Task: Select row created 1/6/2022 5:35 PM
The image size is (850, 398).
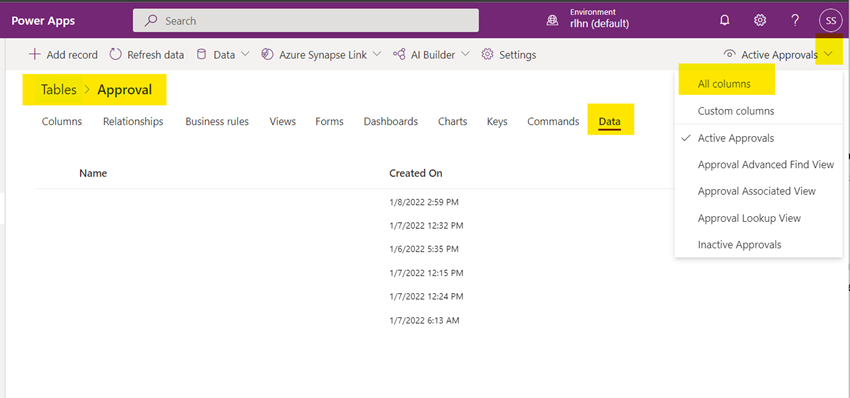Action: click(424, 249)
